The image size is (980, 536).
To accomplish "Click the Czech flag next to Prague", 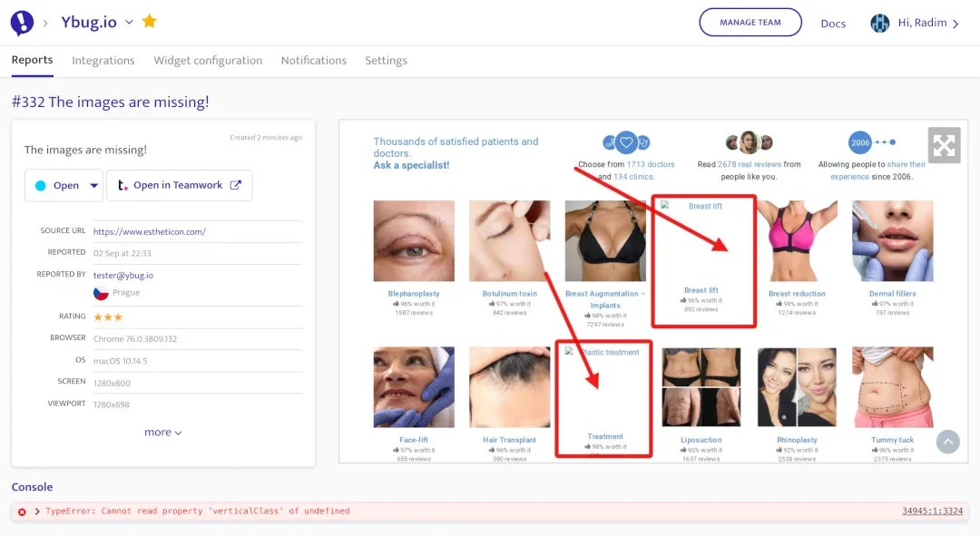I will click(102, 293).
